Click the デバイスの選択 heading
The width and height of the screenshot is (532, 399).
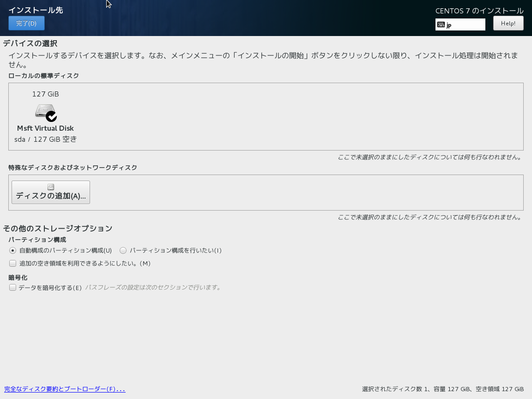tap(30, 43)
